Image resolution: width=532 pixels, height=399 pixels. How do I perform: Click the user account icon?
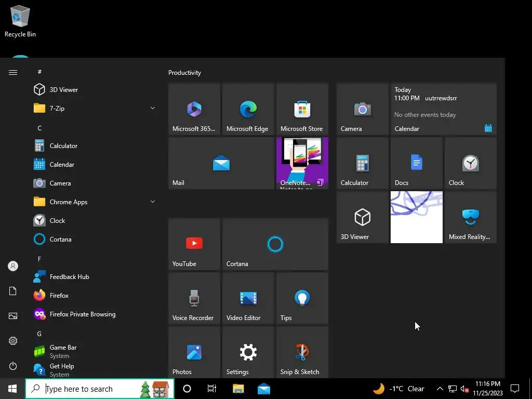[13, 266]
